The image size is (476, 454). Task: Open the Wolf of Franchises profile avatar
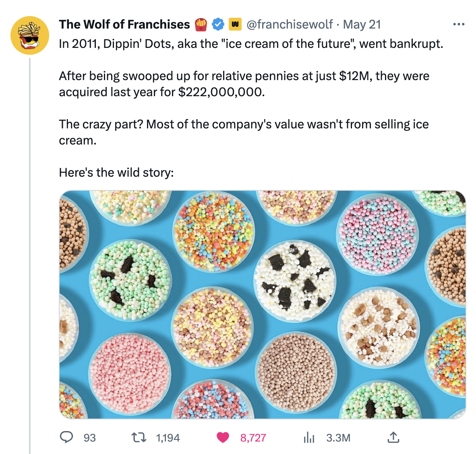[30, 35]
